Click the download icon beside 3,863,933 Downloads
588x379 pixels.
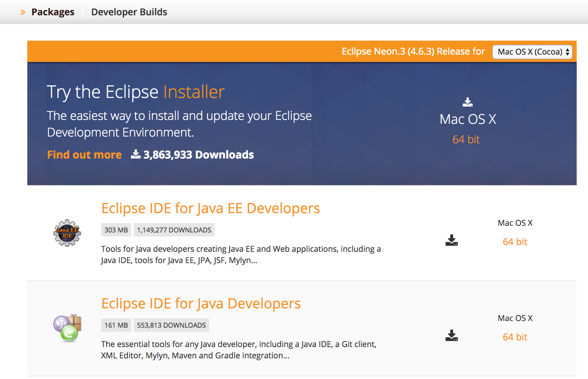point(136,154)
